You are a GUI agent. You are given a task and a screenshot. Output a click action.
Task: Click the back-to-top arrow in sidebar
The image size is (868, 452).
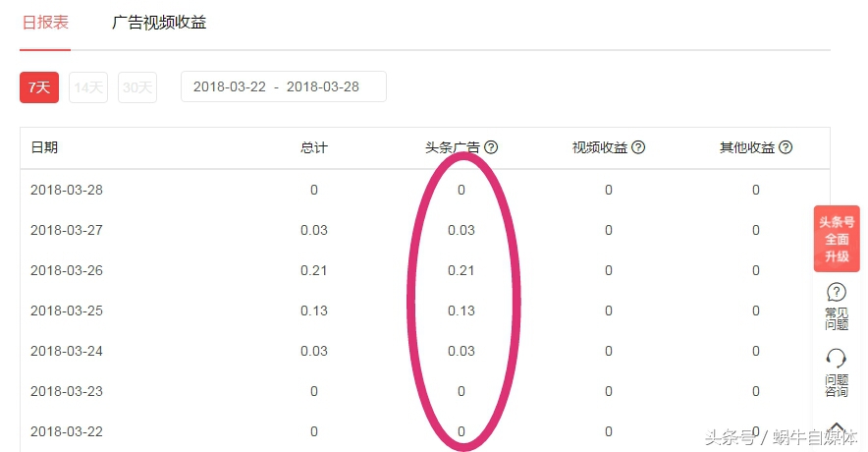tap(837, 428)
